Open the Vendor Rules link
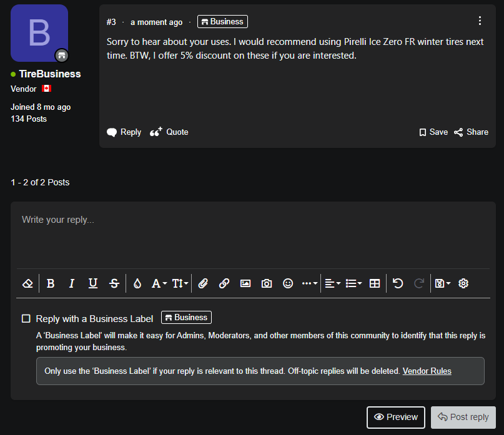 (427, 371)
